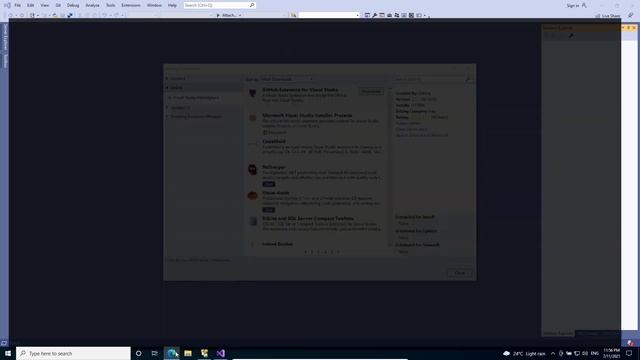Click the Close button in the dialog
This screenshot has height=360, width=640.
coord(460,273)
